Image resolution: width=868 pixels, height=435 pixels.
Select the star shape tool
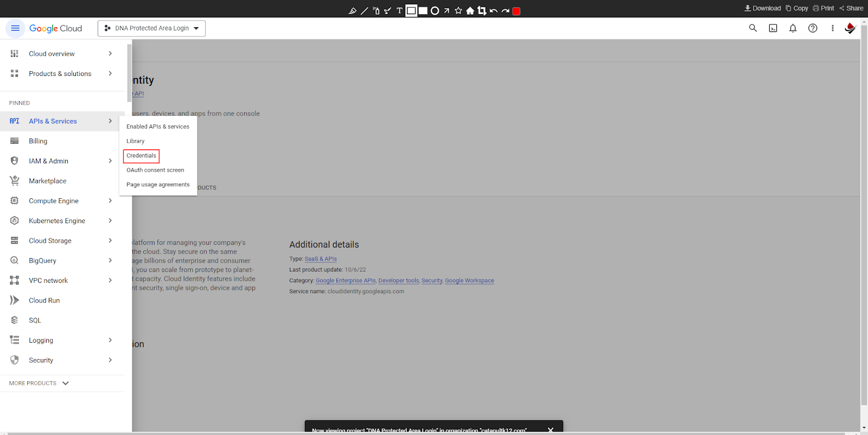(458, 11)
